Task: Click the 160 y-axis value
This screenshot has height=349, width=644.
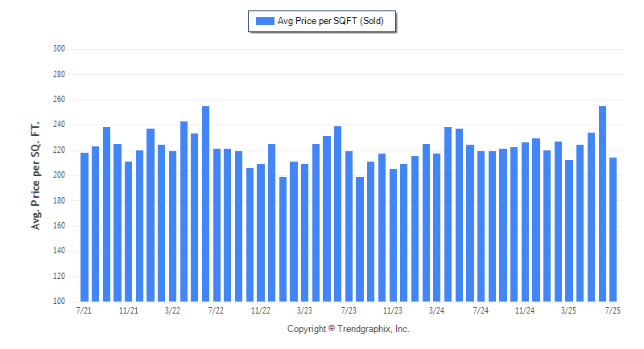Action: tap(59, 225)
